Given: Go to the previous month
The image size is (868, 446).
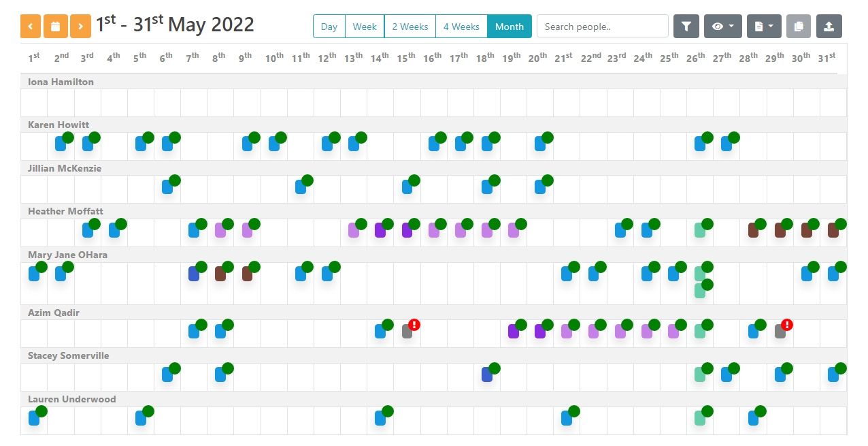Looking at the screenshot, I should (x=31, y=27).
